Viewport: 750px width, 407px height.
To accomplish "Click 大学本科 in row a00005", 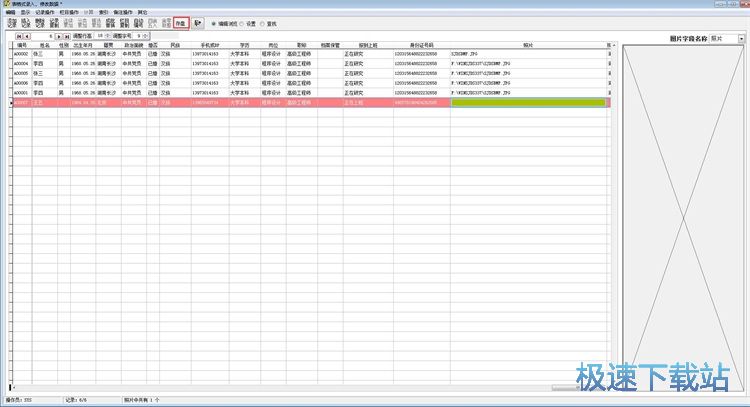I will (x=240, y=73).
